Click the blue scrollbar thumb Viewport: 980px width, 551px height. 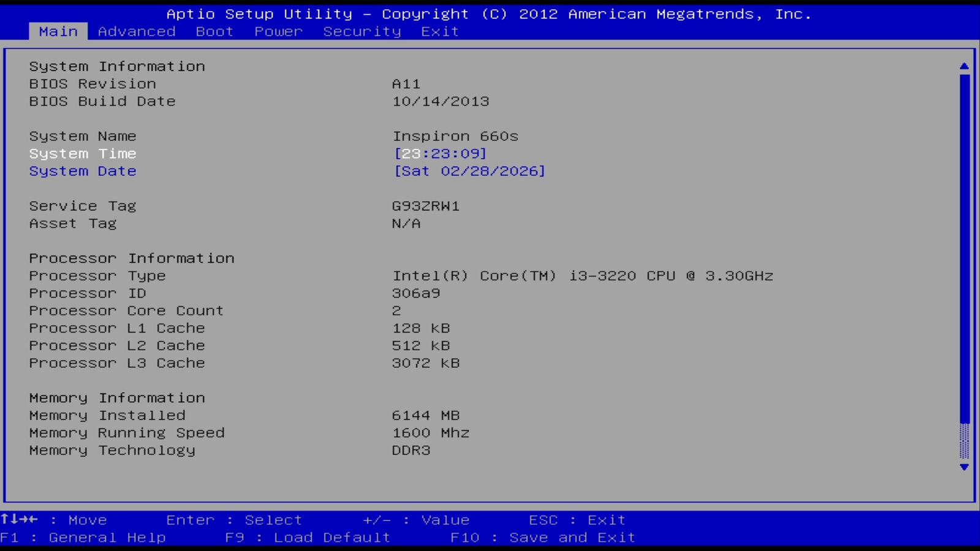click(964, 245)
